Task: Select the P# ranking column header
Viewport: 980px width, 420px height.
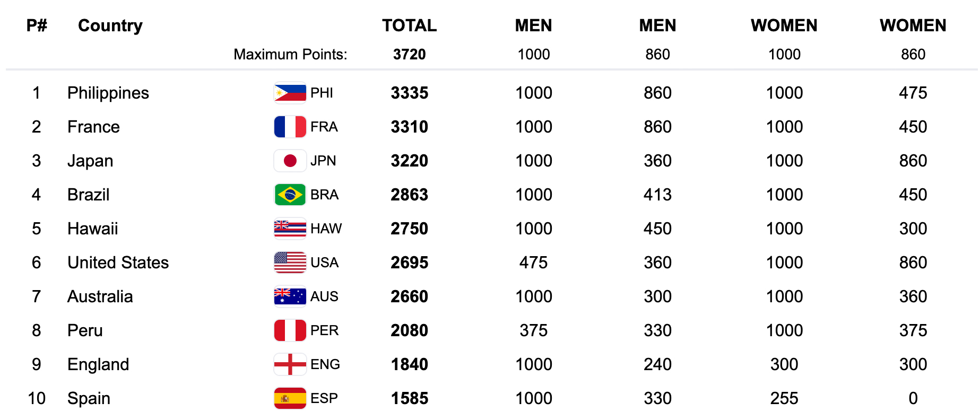Action: click(37, 25)
